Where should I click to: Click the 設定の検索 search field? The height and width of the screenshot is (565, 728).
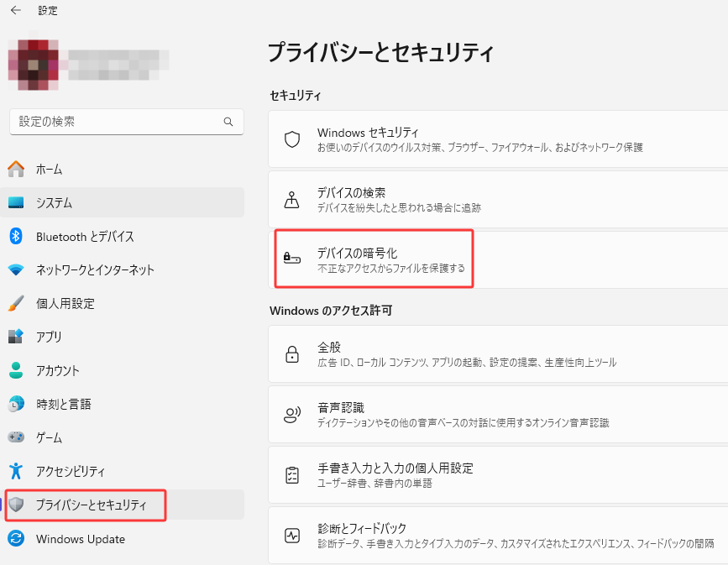pyautogui.click(x=126, y=122)
